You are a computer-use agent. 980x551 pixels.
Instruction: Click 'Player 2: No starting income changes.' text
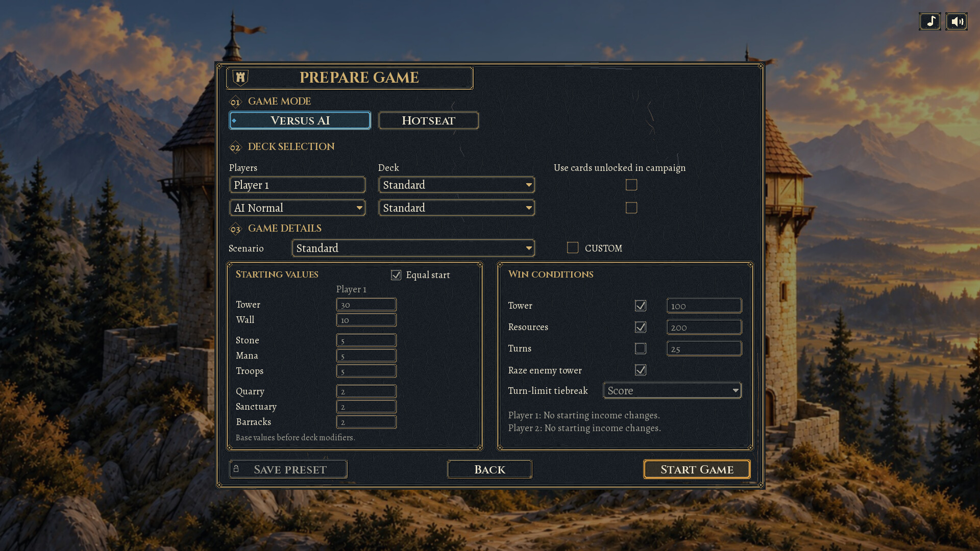pyautogui.click(x=584, y=428)
